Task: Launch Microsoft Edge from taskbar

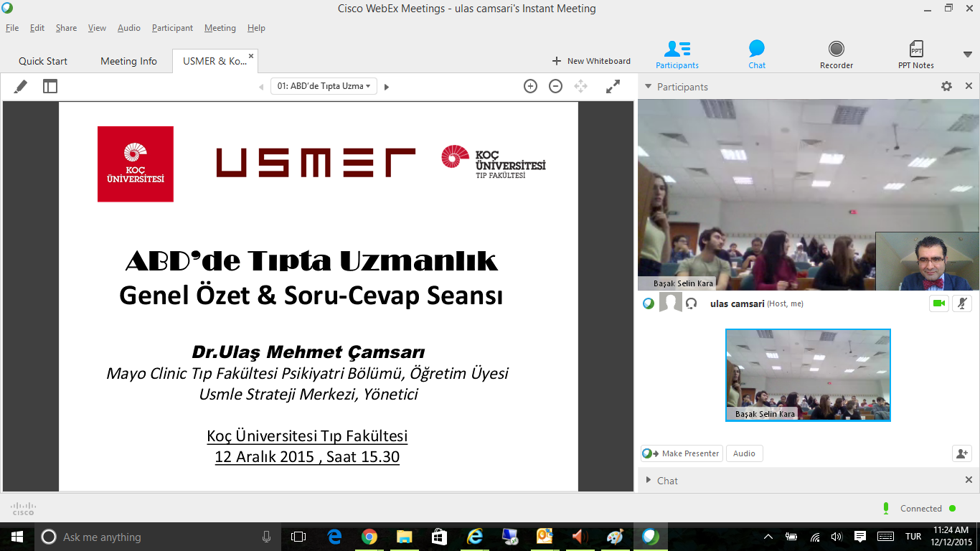Action: pos(334,537)
